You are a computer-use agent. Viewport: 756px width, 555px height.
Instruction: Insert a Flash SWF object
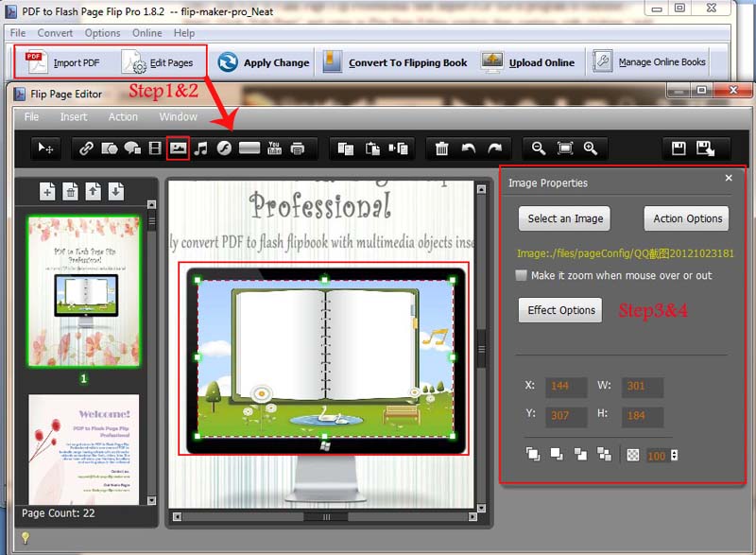pyautogui.click(x=224, y=148)
